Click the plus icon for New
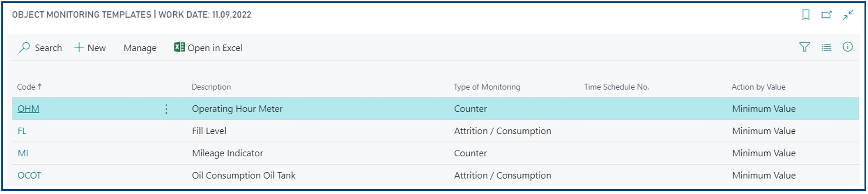868x194 pixels. (x=79, y=47)
